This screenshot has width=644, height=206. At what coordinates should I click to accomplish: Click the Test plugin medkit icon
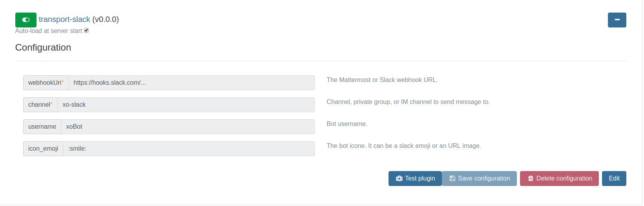(399, 179)
